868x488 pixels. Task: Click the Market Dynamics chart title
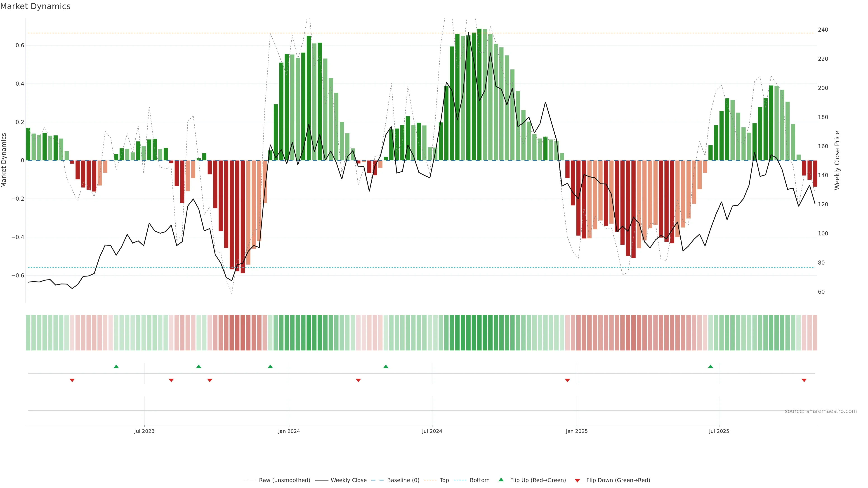click(35, 6)
